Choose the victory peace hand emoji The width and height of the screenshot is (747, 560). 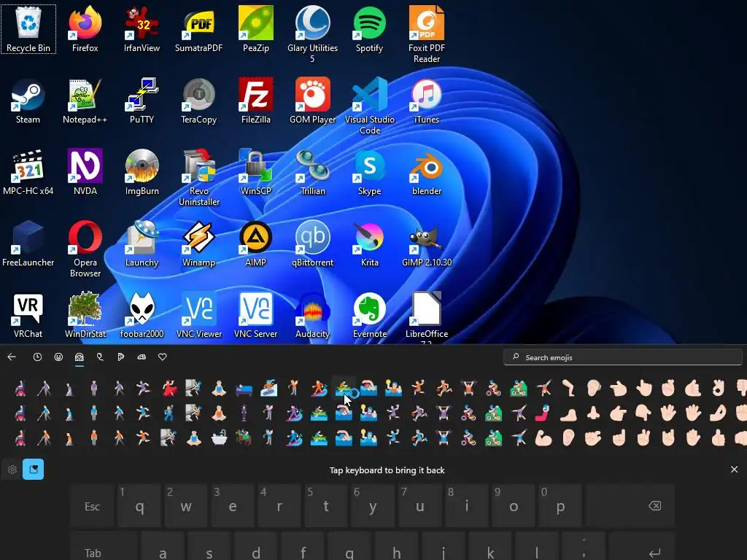pos(643,437)
